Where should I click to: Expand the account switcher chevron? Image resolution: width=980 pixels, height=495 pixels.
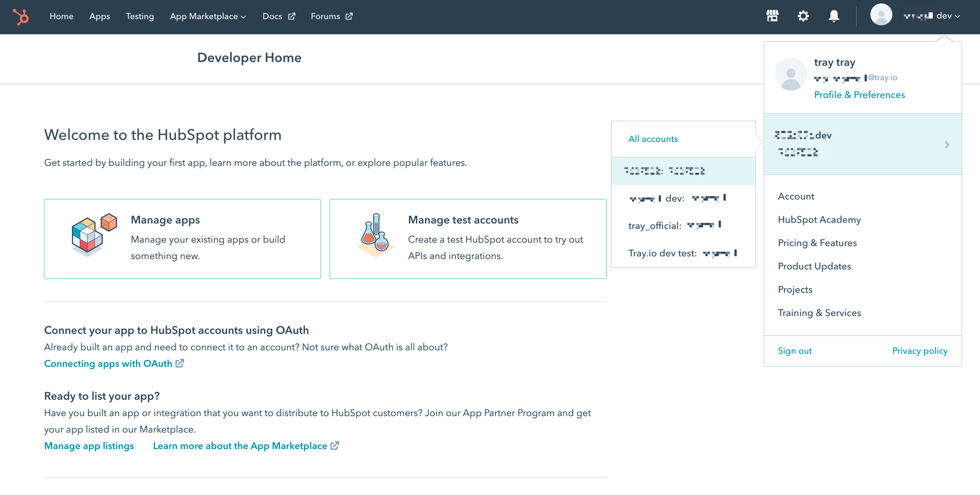coord(957,16)
